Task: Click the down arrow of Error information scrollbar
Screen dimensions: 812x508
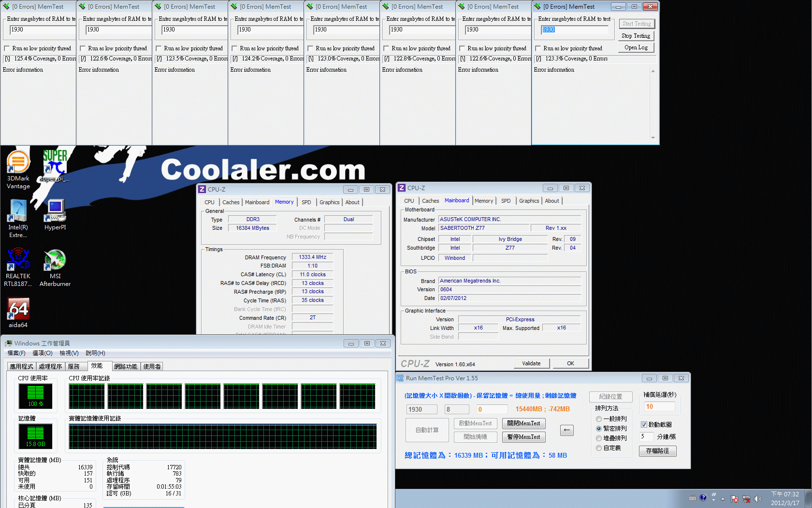Action: [x=653, y=138]
